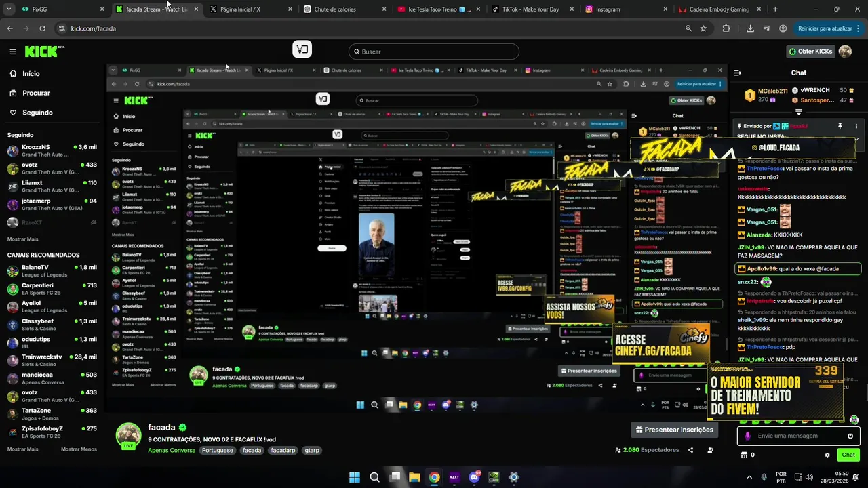Click the green Chat send button
Viewport: 868px width, 488px height.
point(848,455)
